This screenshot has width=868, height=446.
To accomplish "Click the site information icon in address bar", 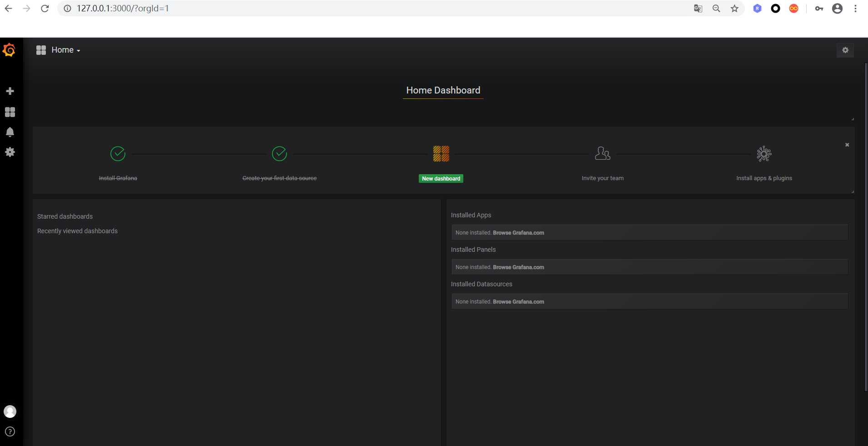I will pyautogui.click(x=67, y=9).
